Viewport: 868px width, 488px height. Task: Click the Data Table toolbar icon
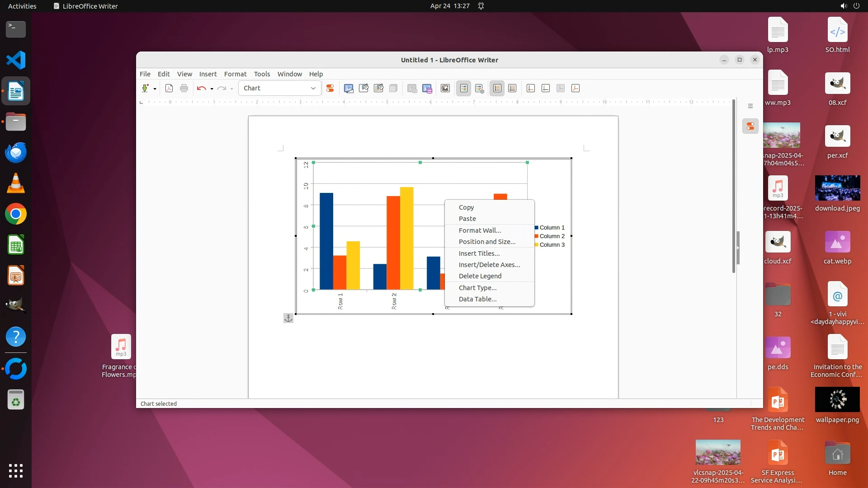tap(427, 88)
